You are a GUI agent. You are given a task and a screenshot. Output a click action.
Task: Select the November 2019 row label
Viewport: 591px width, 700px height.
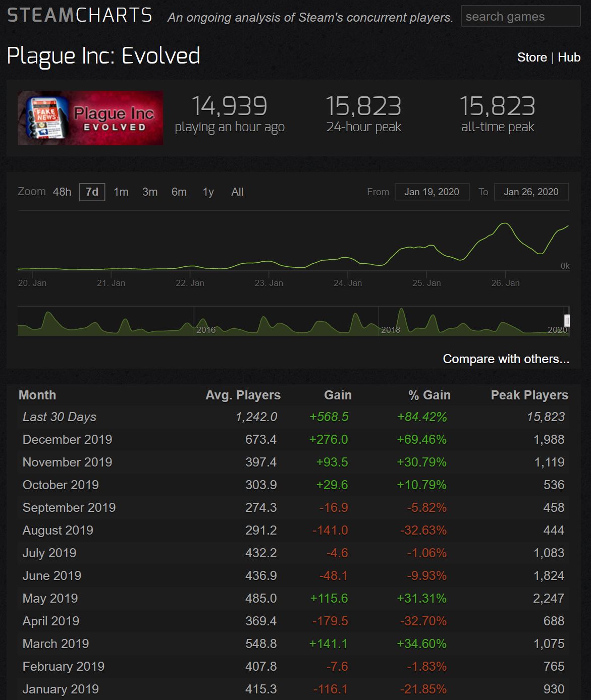[68, 462]
